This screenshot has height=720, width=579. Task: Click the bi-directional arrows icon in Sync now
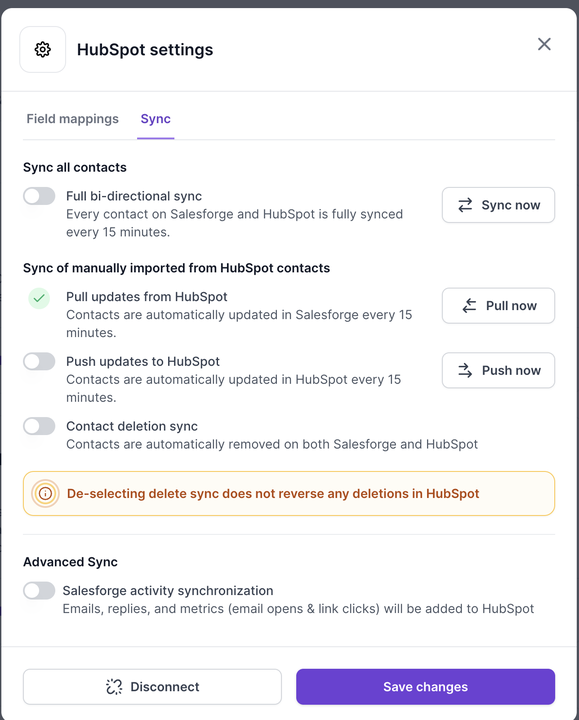coord(465,205)
